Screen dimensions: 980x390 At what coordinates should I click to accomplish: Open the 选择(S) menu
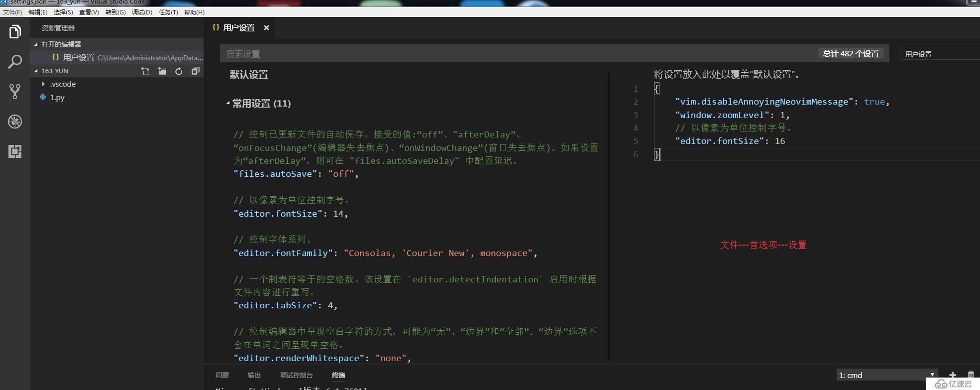pos(63,12)
